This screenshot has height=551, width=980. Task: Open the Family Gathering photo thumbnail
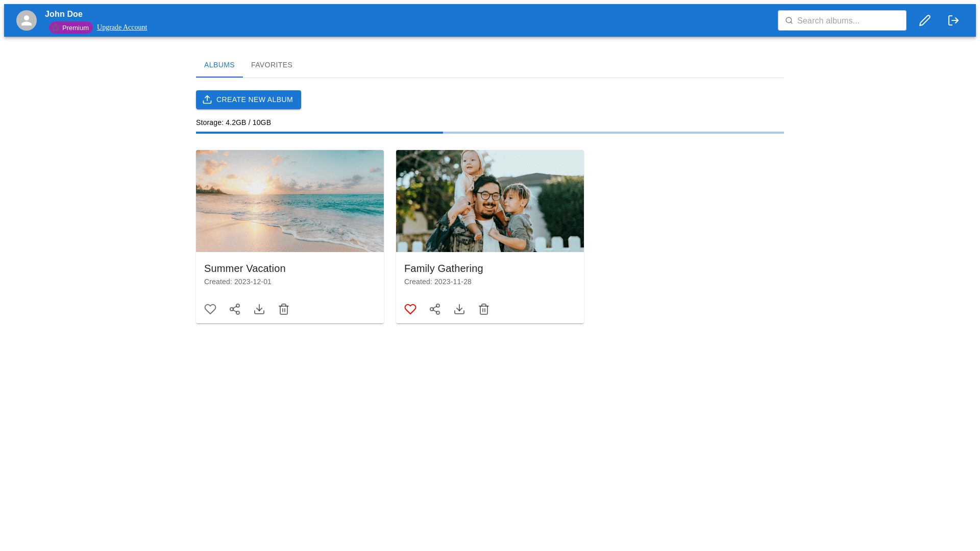[490, 201]
